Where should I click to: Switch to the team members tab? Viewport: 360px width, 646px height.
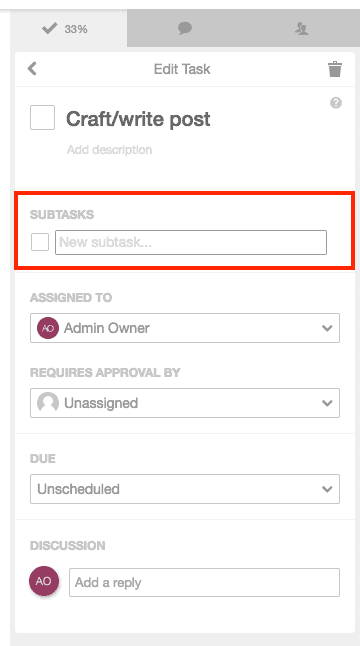[x=302, y=28]
